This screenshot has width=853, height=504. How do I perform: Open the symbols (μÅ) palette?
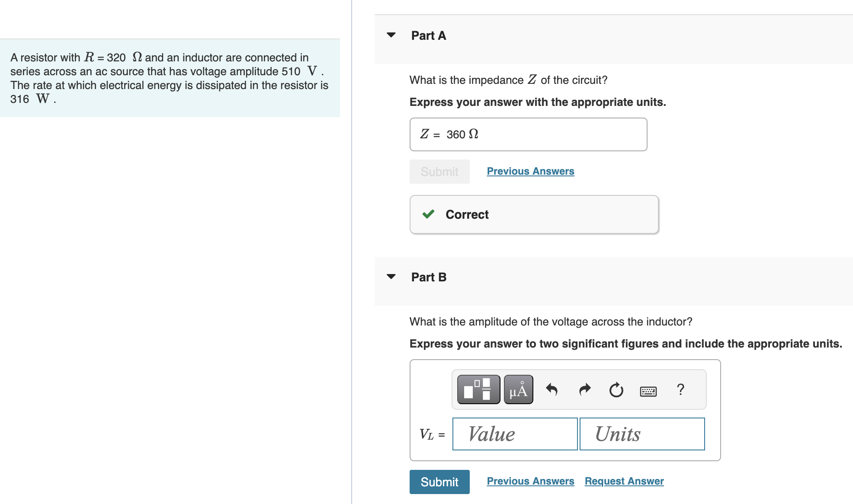[518, 389]
